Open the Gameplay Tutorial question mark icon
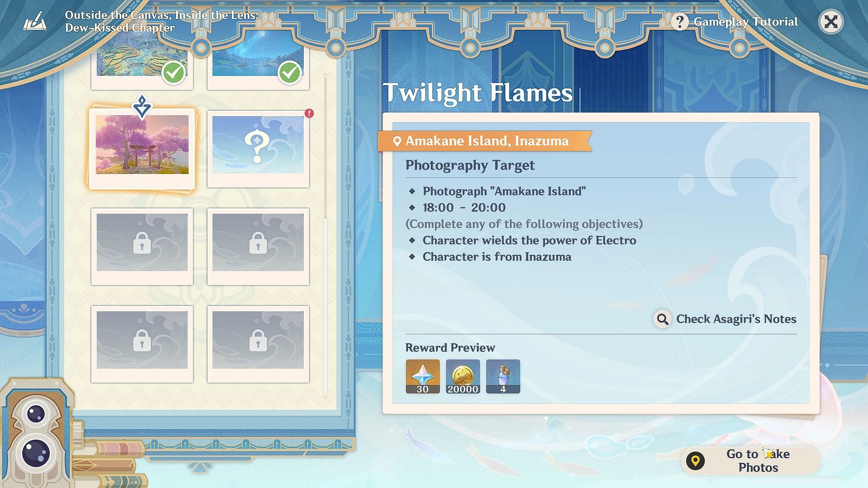The image size is (868, 488). click(679, 22)
